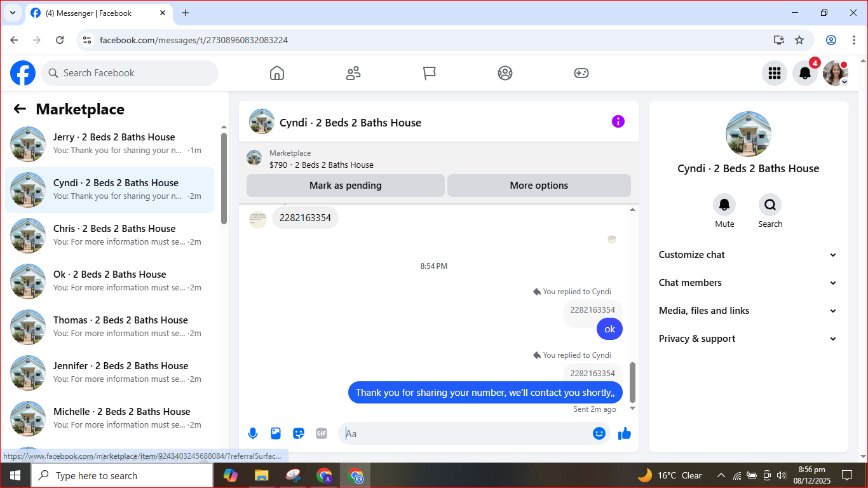
Task: Click Cyndi's listing photo in right panel
Action: (x=749, y=134)
